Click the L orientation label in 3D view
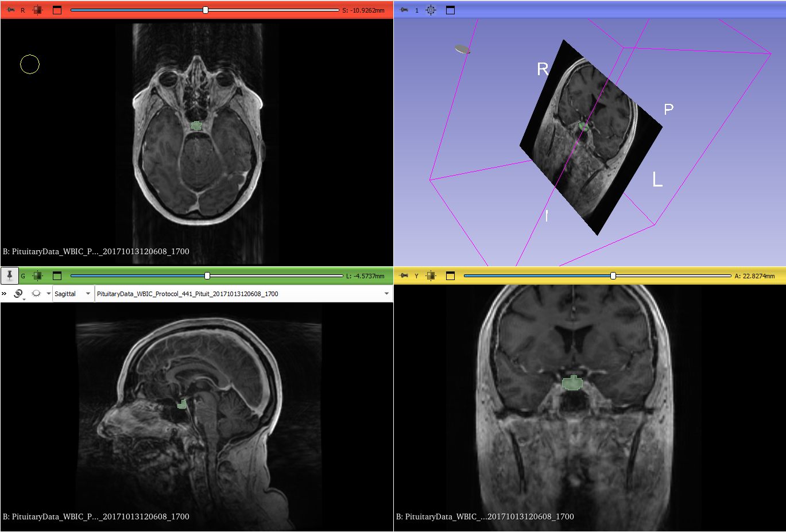This screenshot has height=532, width=786. [x=657, y=179]
